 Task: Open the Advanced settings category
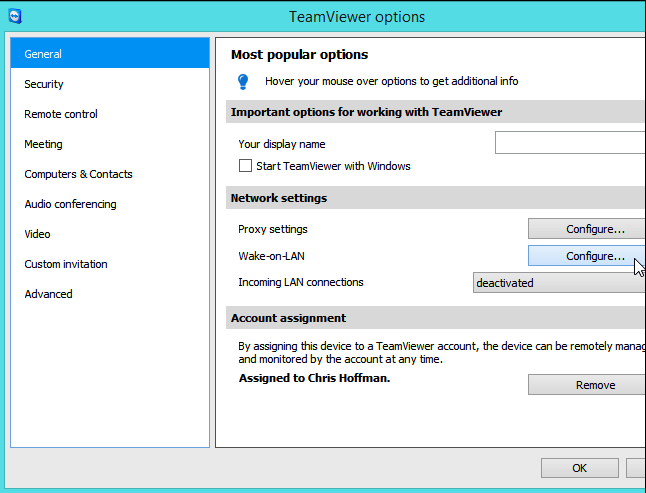point(110,294)
